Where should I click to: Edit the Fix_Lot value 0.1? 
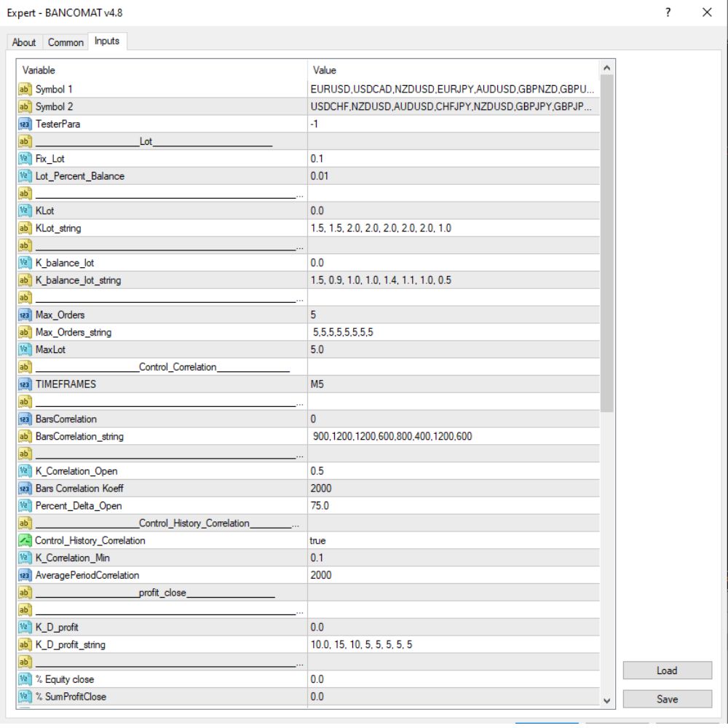coord(453,159)
